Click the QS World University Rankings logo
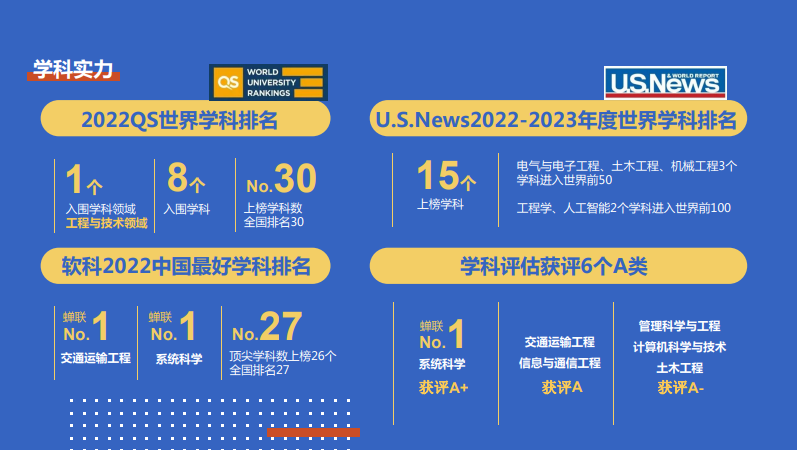Viewport: 797px width, 450px height. pos(268,82)
